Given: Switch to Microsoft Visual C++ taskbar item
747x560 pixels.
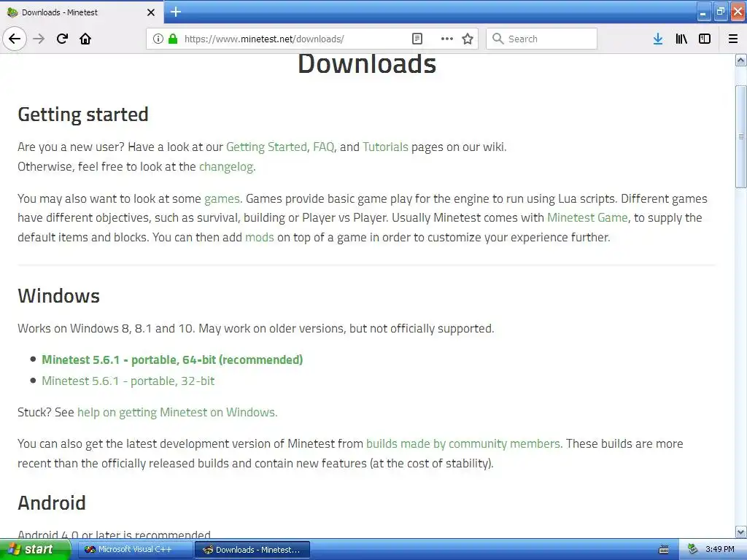Looking at the screenshot, I should [134, 550].
